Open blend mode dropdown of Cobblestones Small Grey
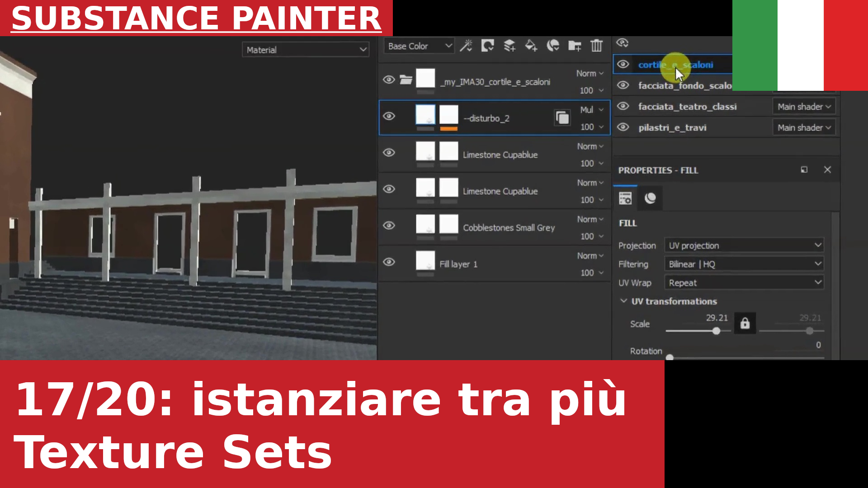The image size is (868, 488). coord(590,219)
